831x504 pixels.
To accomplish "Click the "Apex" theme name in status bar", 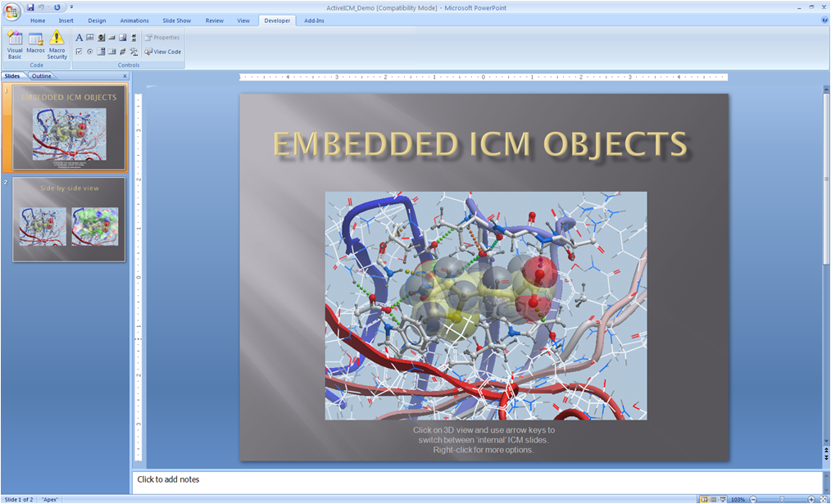I will 50,500.
